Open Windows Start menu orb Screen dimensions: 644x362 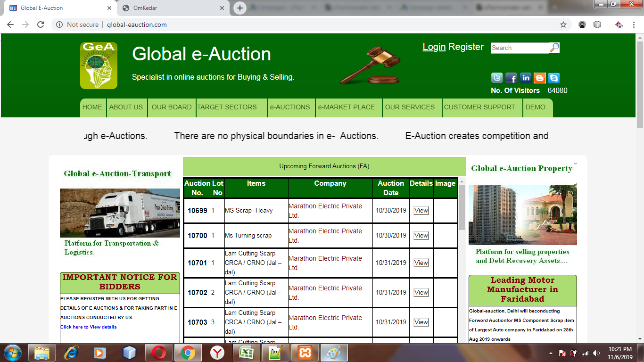[x=13, y=352]
